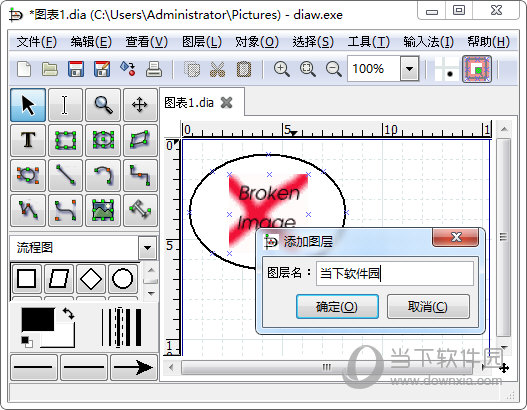Copy selection via toolbar icon
Image resolution: width=527 pixels, height=410 pixels.
[192, 69]
